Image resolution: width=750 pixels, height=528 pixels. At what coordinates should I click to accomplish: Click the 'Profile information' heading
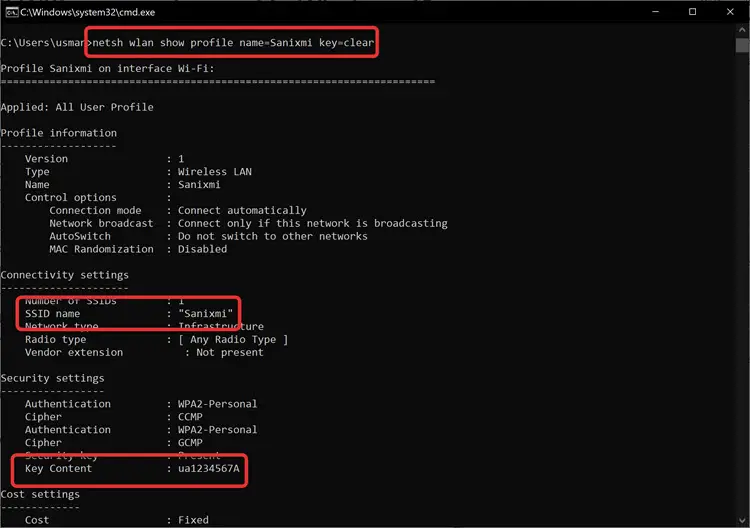point(59,133)
